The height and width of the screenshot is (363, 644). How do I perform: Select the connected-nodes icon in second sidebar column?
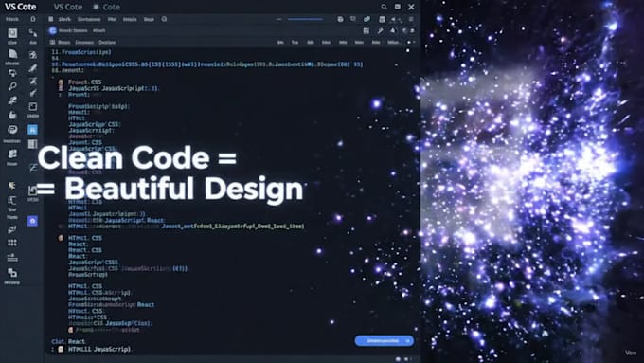click(33, 33)
